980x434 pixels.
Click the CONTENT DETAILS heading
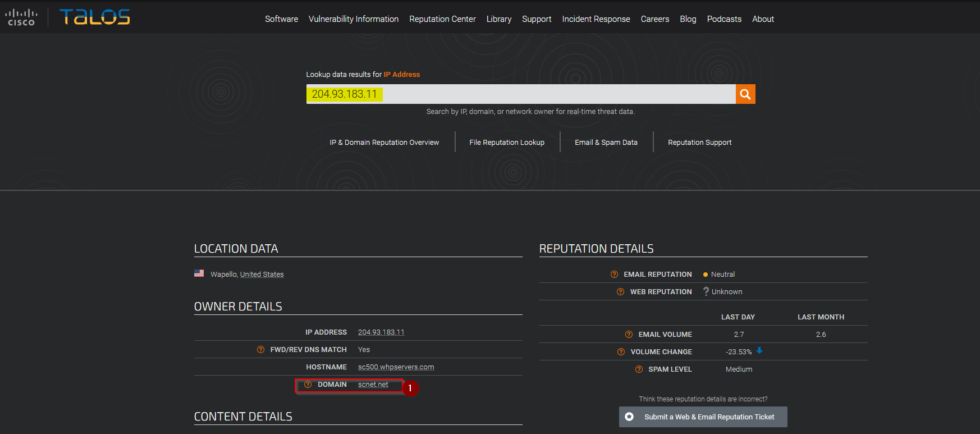[x=243, y=417]
